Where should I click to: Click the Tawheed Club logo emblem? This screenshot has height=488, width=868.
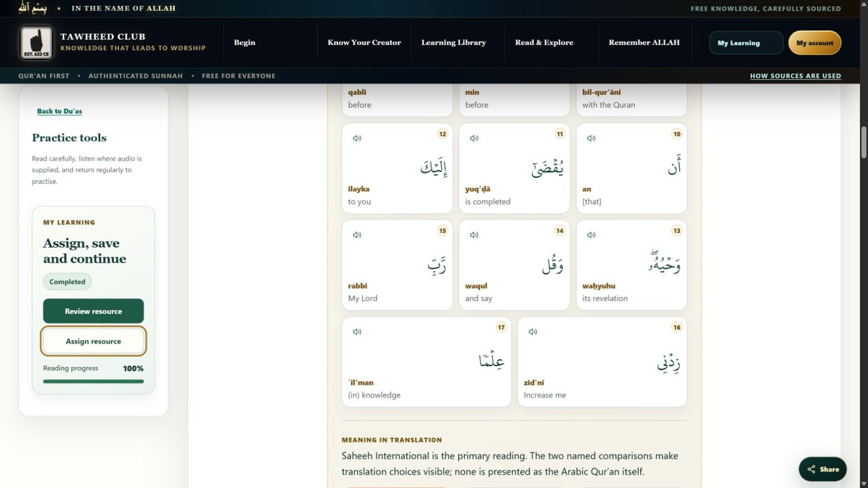36,42
